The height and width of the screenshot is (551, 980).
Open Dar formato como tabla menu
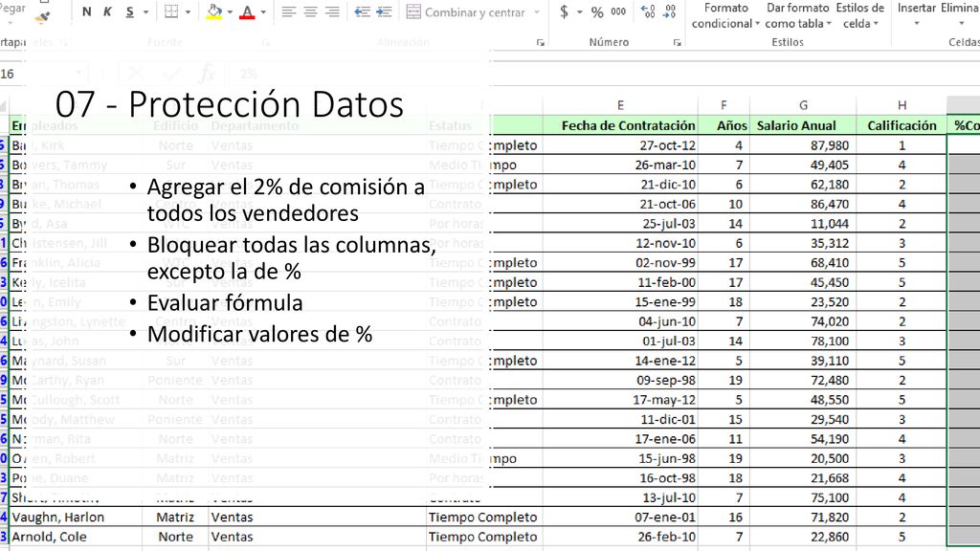[x=798, y=15]
